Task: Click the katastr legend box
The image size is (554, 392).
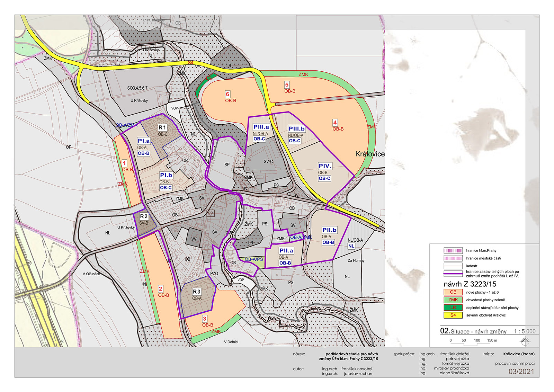Action: pyautogui.click(x=453, y=266)
